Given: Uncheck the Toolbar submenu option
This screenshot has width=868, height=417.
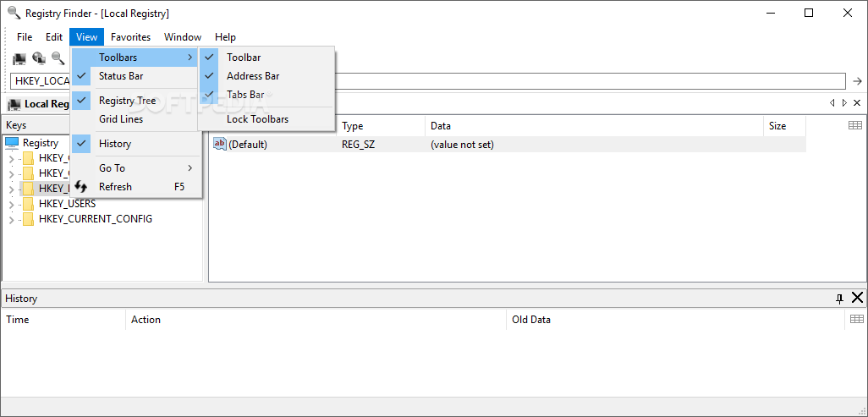Looking at the screenshot, I should click(x=266, y=57).
